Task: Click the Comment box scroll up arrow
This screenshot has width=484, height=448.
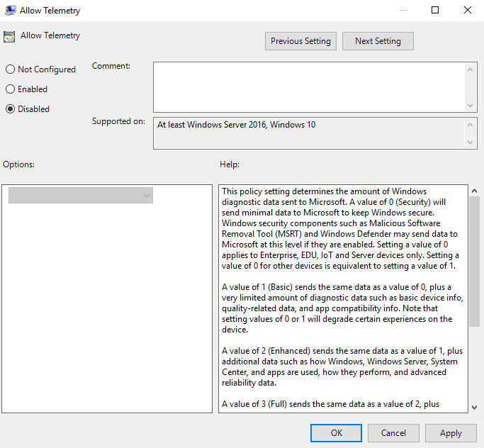Action: 470,69
